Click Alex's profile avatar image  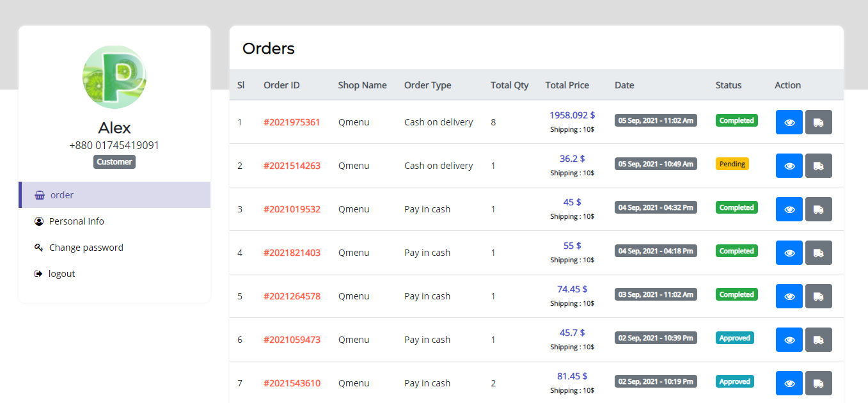click(x=114, y=77)
